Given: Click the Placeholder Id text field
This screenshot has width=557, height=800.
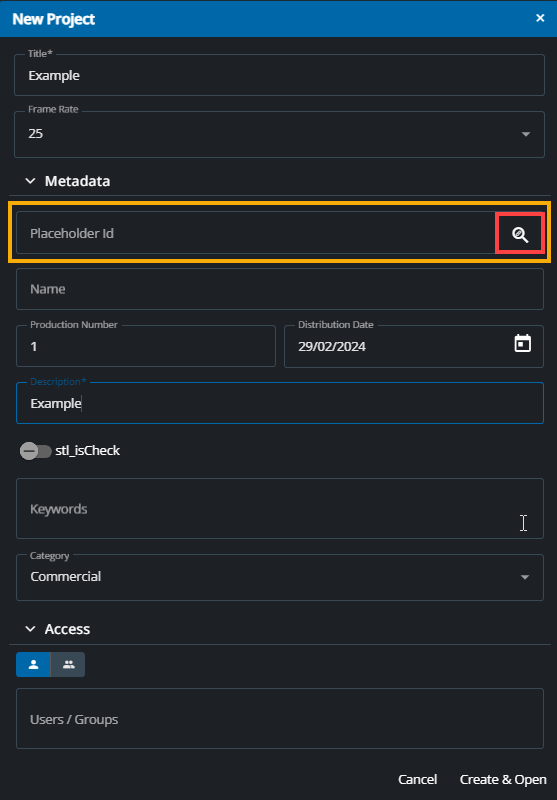Looking at the screenshot, I should [x=256, y=233].
